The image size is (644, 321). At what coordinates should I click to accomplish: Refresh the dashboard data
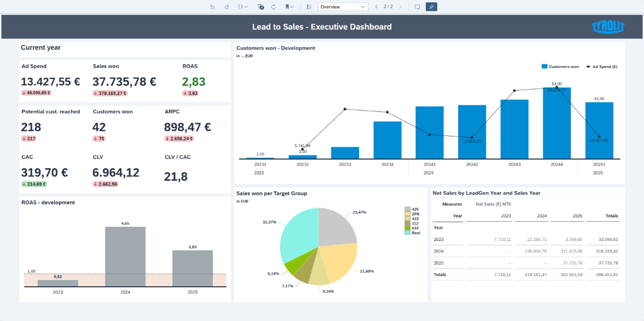(x=273, y=6)
